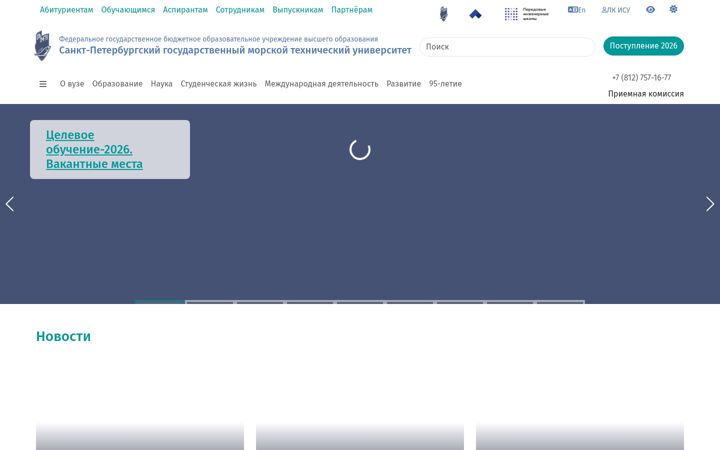Image resolution: width=720 pixels, height=450 pixels.
Task: Open ЛК ИСУ personal account
Action: [616, 10]
